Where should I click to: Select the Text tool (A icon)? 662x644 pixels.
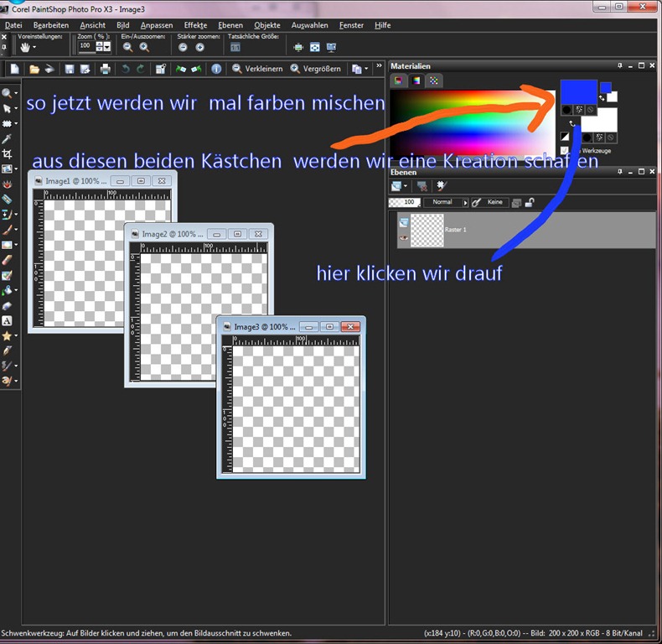point(7,320)
